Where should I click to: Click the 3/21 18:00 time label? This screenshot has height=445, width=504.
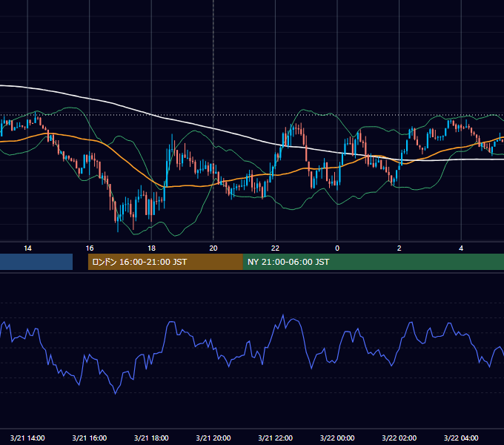pyautogui.click(x=151, y=438)
